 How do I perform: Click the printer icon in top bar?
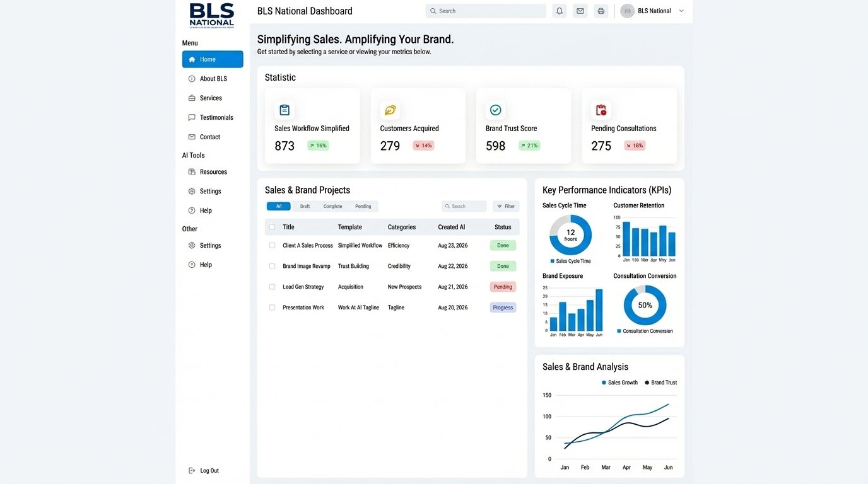[601, 11]
